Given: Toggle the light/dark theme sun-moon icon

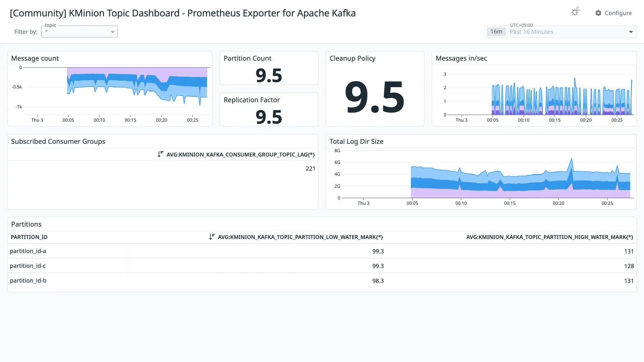Looking at the screenshot, I should (576, 12).
